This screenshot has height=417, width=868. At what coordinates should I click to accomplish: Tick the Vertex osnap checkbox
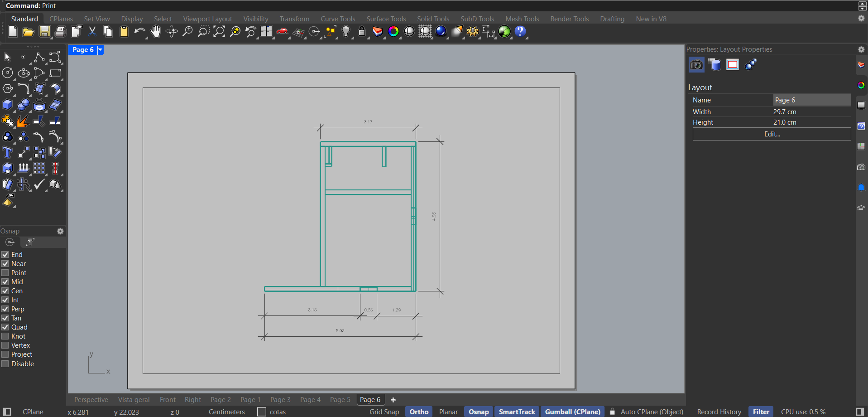tap(5, 345)
